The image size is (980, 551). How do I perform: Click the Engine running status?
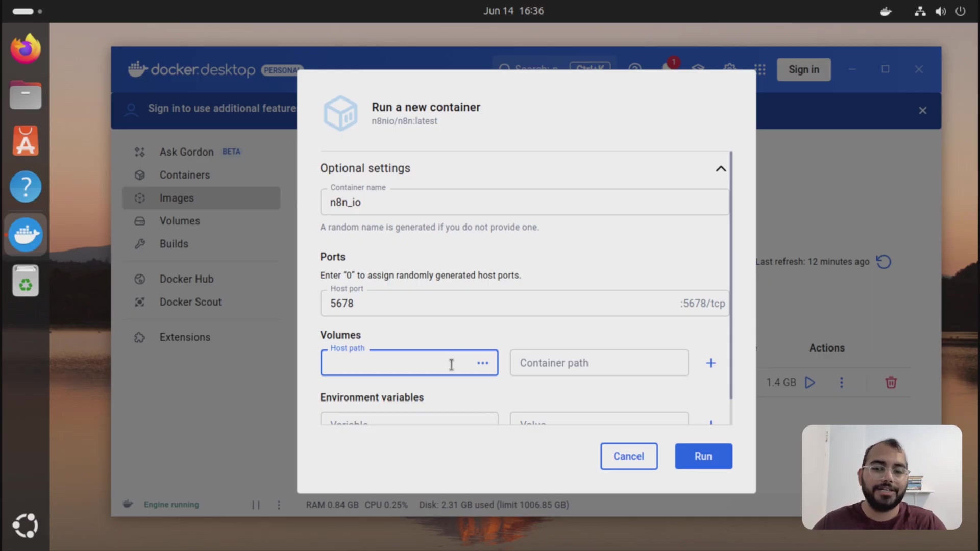click(x=171, y=505)
